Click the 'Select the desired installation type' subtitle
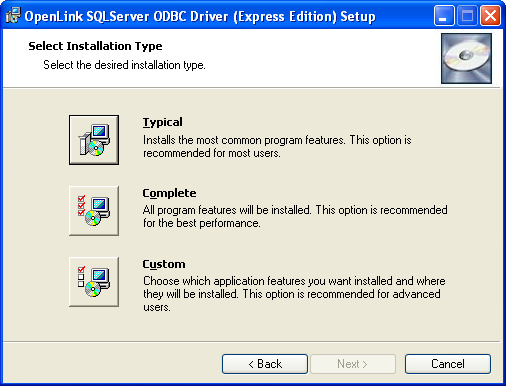 (x=124, y=65)
